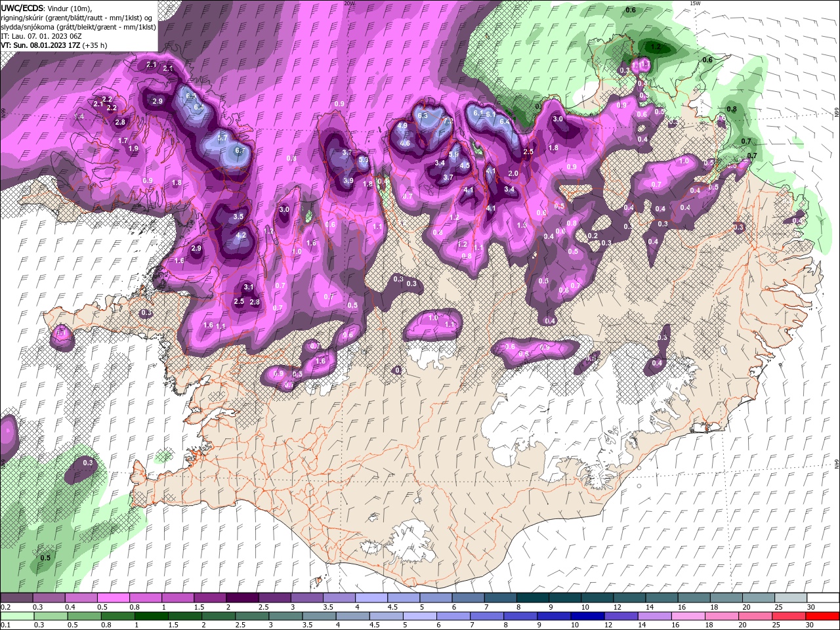
Task: Pick the light pink 16 rain legend swatch
Action: tap(688, 616)
